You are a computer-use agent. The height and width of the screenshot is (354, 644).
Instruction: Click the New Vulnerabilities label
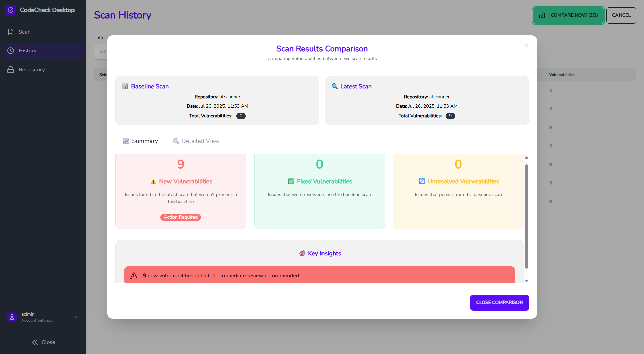[x=186, y=181]
